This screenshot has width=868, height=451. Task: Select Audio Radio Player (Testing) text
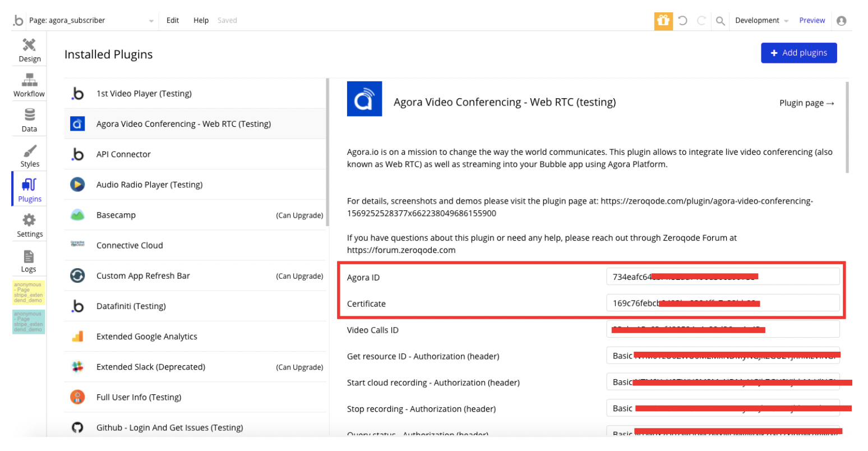pos(149,185)
